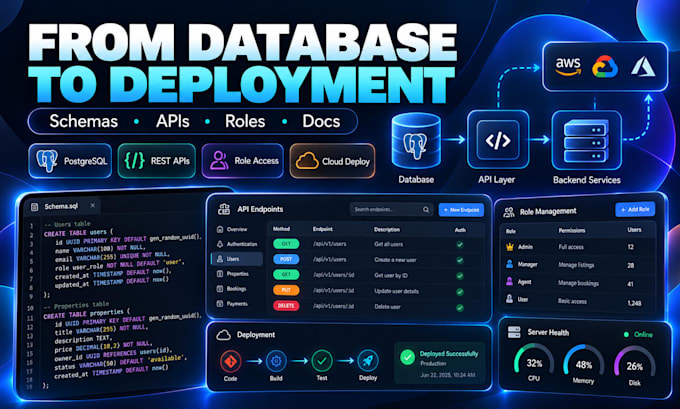Click the Build gear step icon

[276, 361]
